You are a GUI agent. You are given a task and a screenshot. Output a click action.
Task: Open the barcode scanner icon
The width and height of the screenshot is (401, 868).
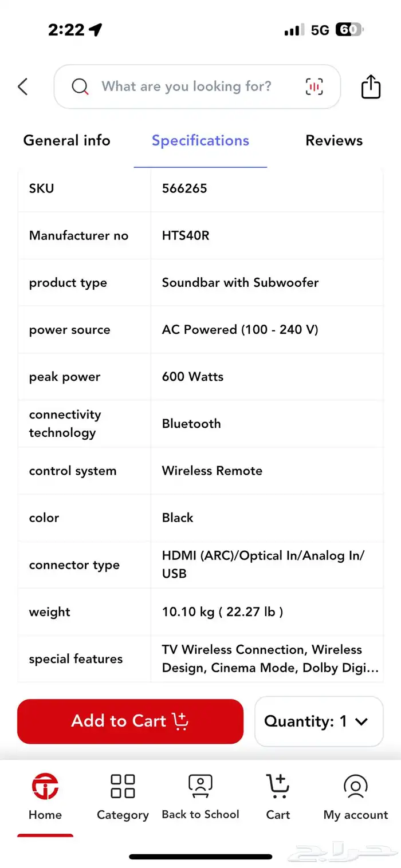314,87
